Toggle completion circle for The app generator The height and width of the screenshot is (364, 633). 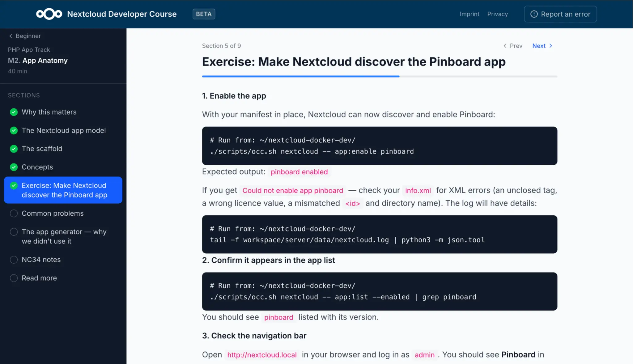[14, 232]
